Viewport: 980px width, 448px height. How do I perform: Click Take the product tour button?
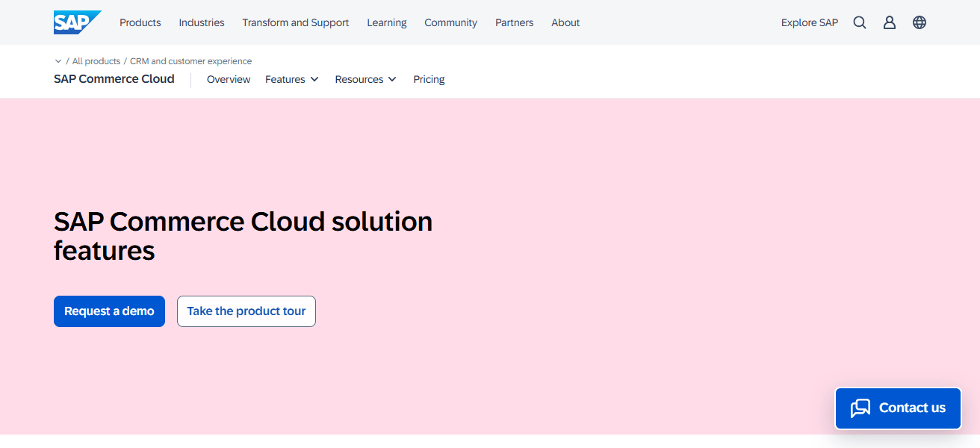pos(246,311)
